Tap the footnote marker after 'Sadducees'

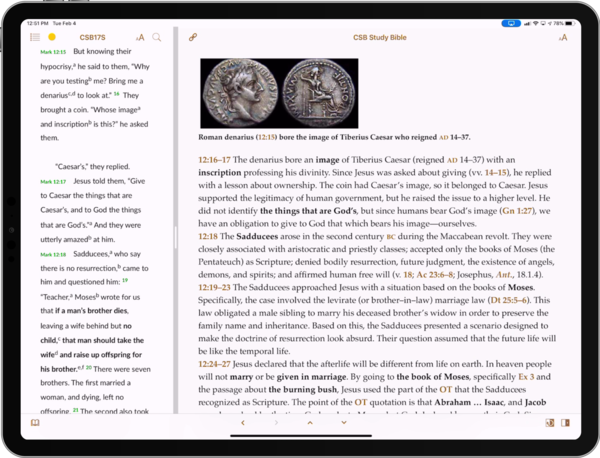[111, 252]
